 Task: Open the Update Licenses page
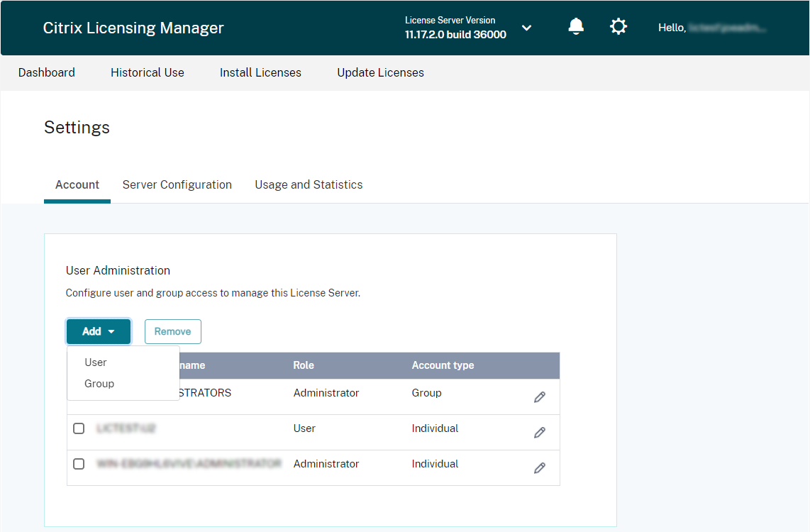coord(380,72)
